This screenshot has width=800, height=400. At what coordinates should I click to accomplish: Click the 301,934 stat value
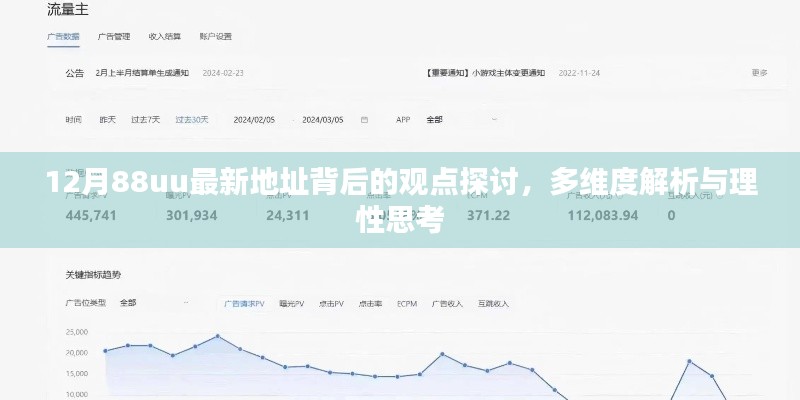click(191, 215)
